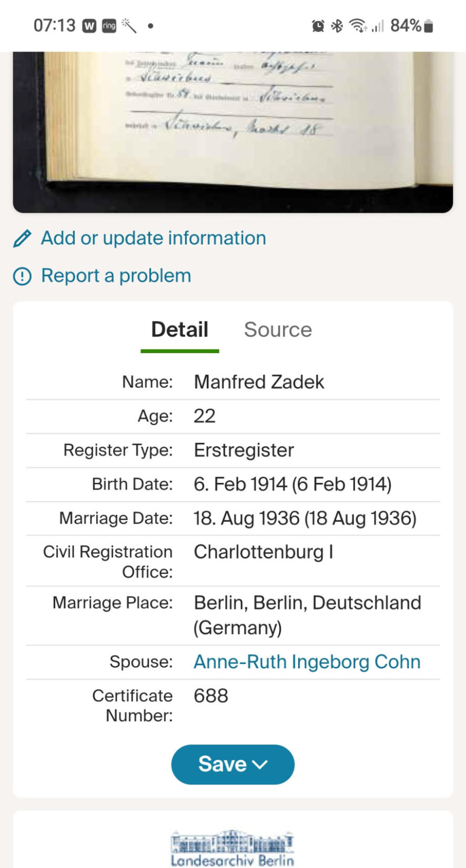Tap the Manfred Zadek name value
466x868 pixels.
point(259,382)
